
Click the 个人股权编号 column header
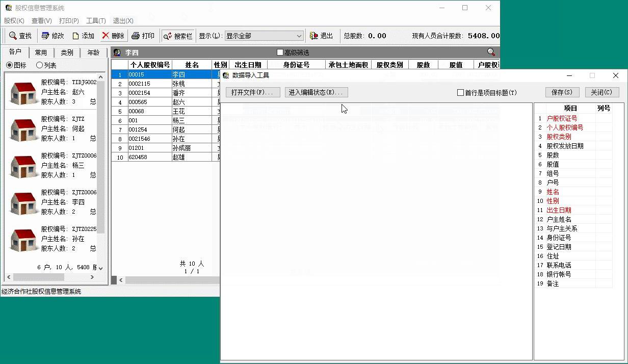pos(150,65)
